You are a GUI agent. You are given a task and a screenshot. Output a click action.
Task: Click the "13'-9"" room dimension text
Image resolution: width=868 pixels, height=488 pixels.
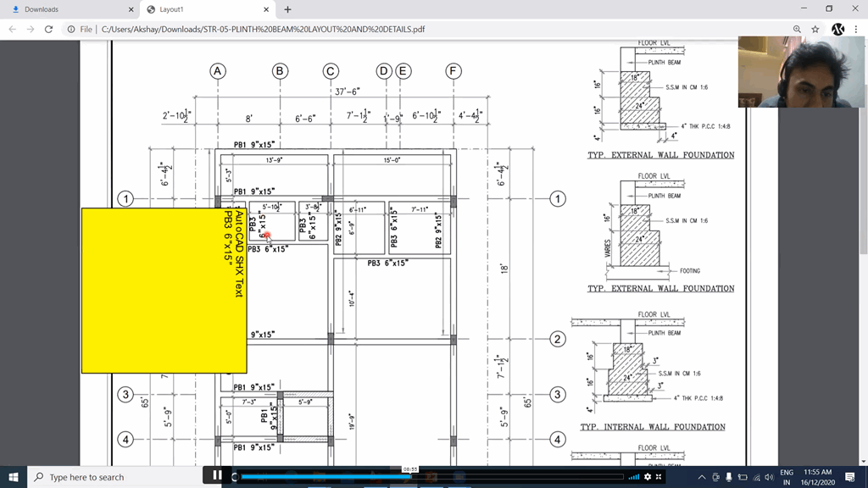[274, 160]
